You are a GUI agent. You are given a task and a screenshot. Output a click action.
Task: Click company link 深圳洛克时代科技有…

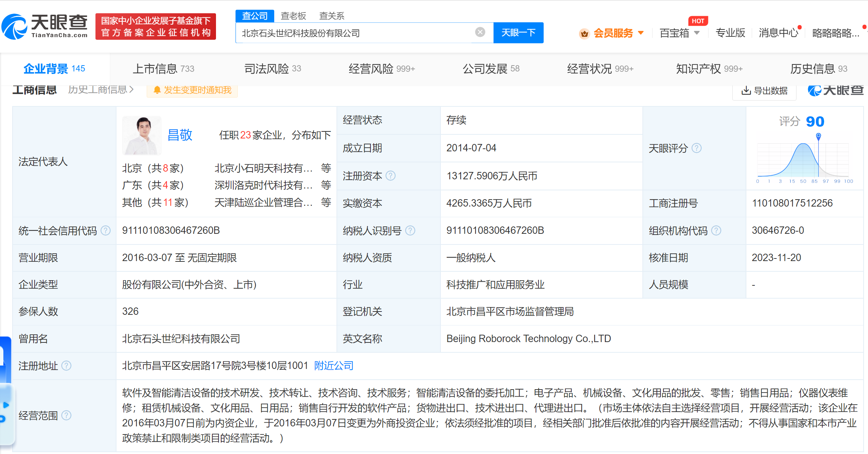264,185
